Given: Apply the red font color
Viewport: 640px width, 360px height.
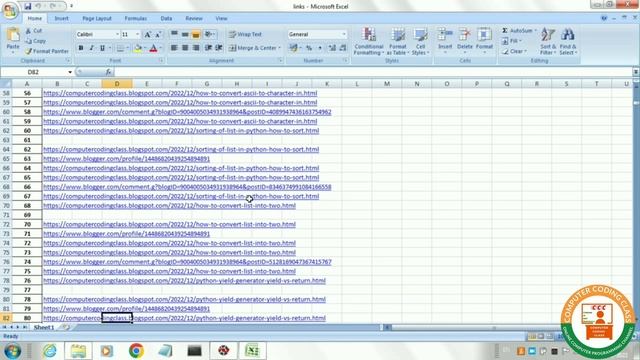Looking at the screenshot, I should (x=153, y=48).
